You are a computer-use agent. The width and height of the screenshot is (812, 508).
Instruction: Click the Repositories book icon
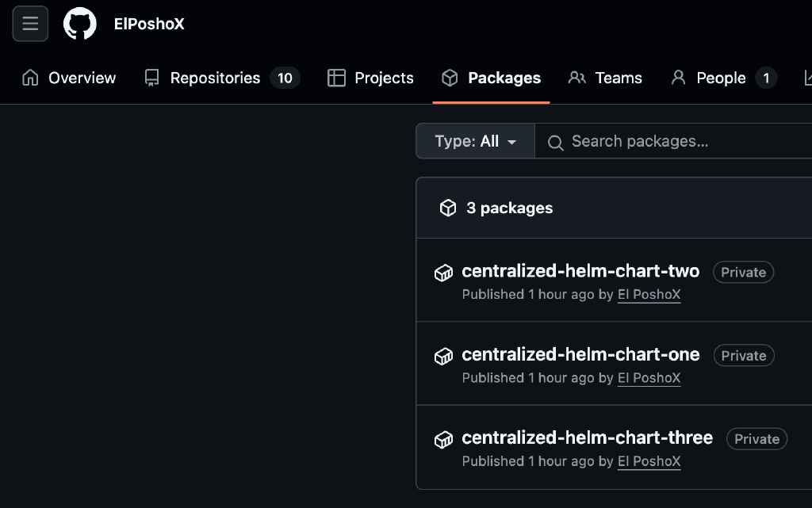[x=151, y=78]
